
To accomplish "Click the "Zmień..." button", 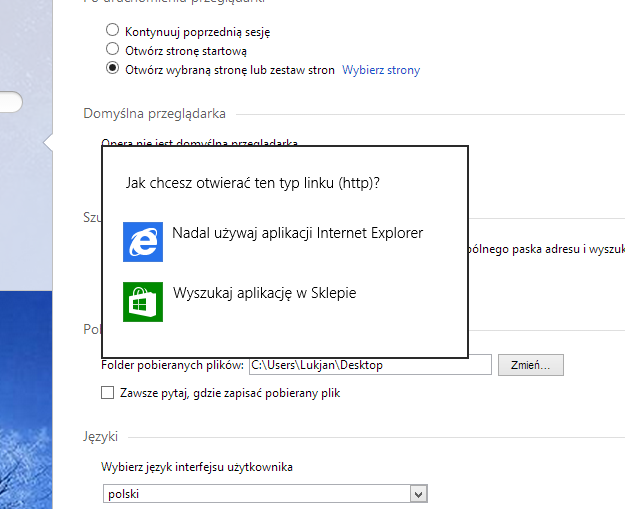I will [x=531, y=365].
